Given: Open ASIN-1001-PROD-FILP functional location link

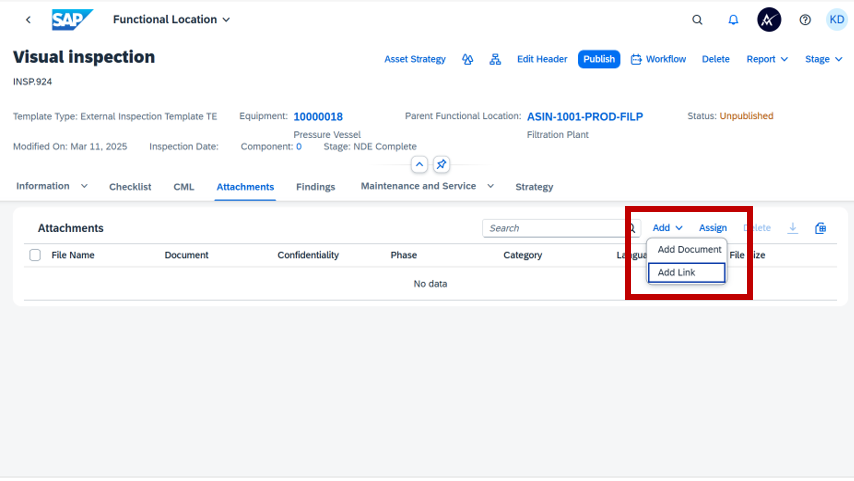Looking at the screenshot, I should click(x=585, y=117).
